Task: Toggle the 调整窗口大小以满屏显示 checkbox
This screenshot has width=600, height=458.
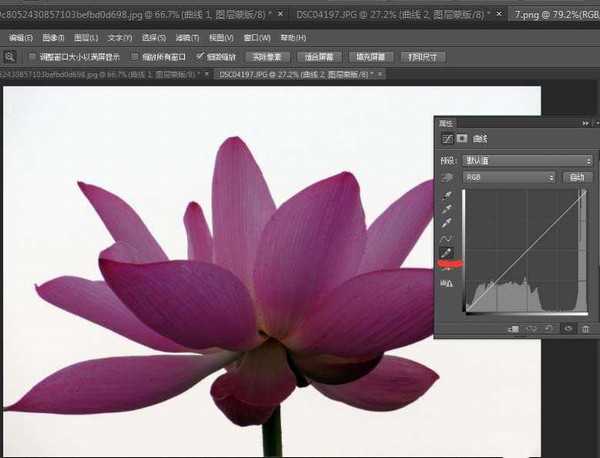Action: [32, 57]
